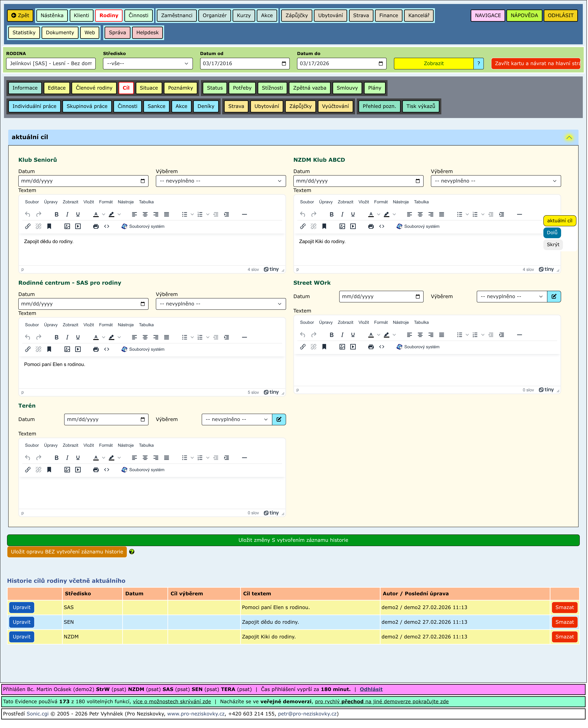588x728 pixels.
Task: Collapse the aktuální cíl section chevron
Action: (x=569, y=137)
